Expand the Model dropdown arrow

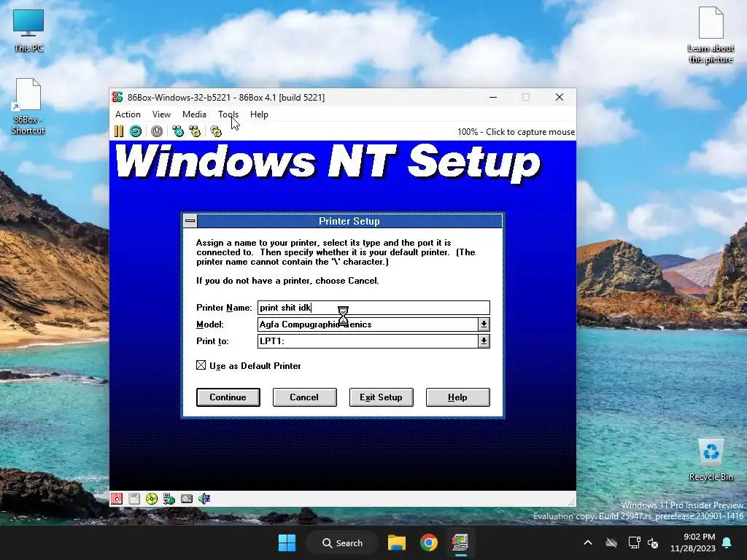(x=484, y=324)
